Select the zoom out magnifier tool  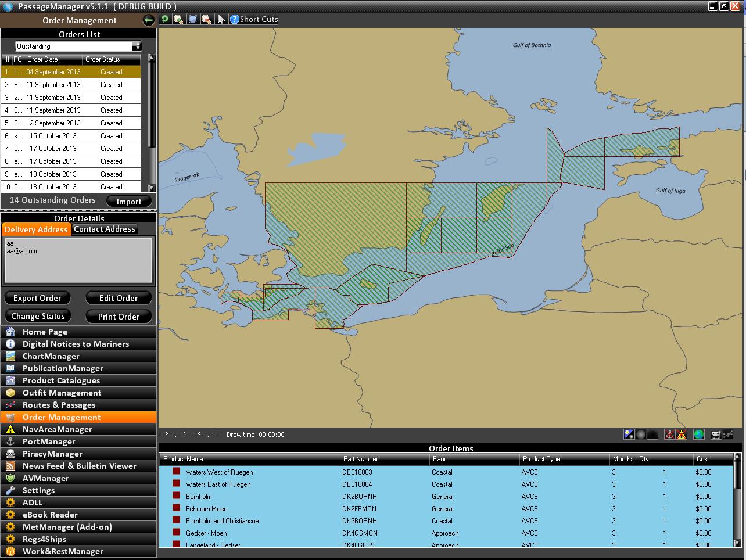click(x=207, y=19)
